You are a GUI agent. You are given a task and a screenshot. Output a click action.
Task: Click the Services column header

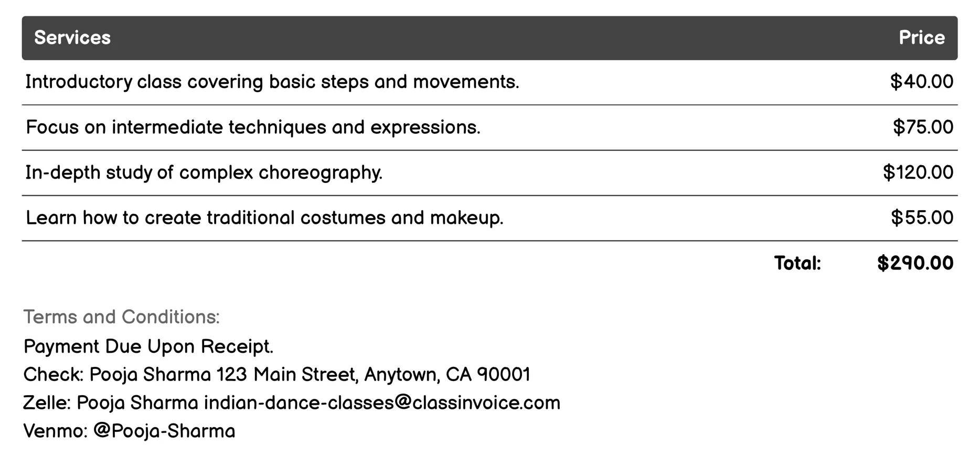coord(72,38)
